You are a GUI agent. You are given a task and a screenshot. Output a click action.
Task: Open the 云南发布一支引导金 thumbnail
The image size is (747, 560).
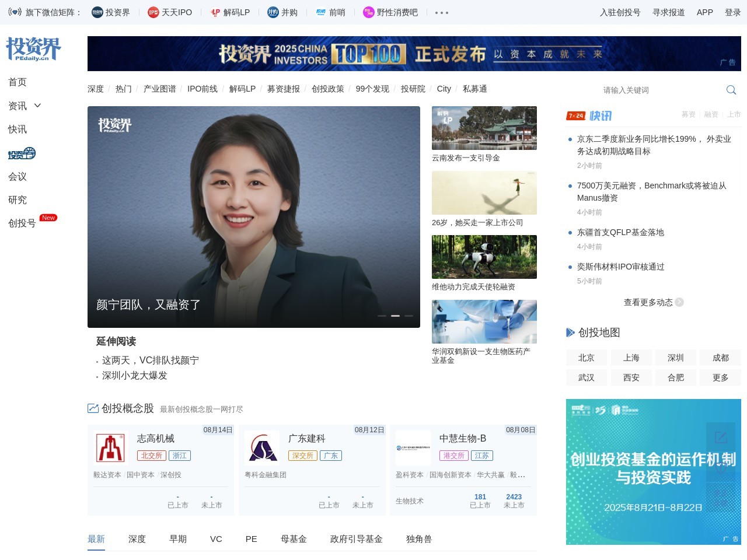tap(484, 128)
